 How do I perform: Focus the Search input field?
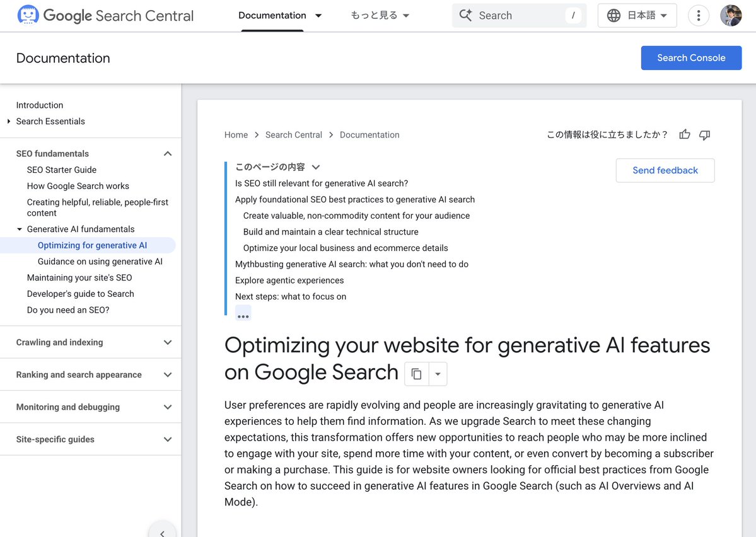pos(519,15)
